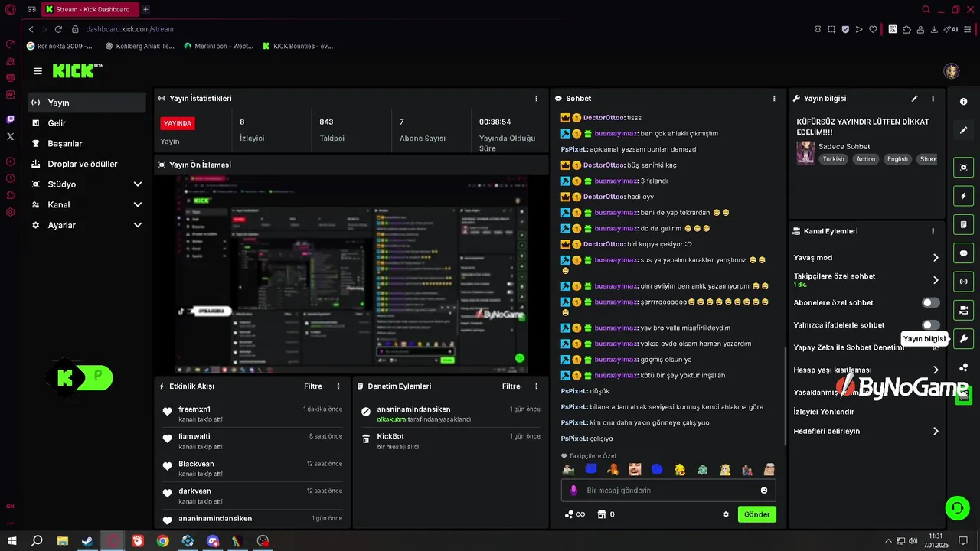Open the green headset support button
Viewport: 980px width, 551px height.
tap(956, 507)
